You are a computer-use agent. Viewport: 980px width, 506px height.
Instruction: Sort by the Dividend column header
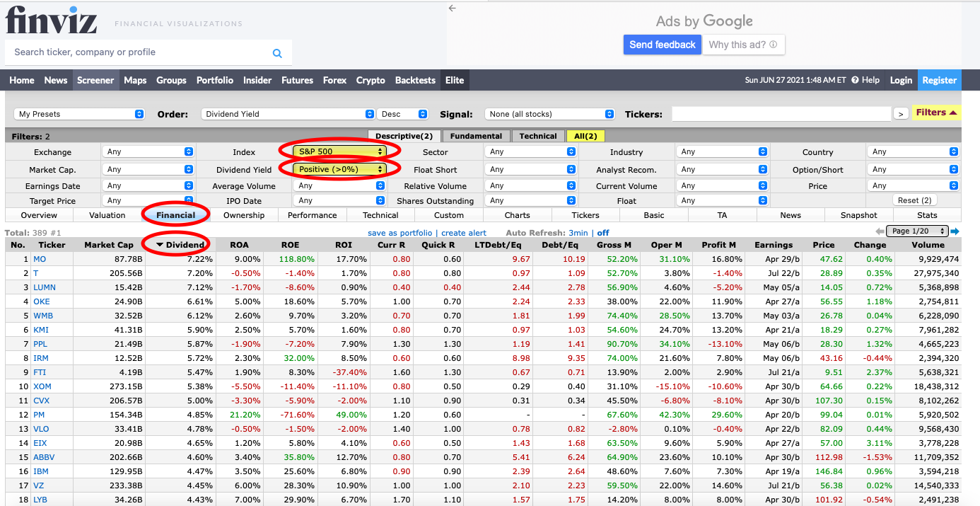(x=180, y=245)
